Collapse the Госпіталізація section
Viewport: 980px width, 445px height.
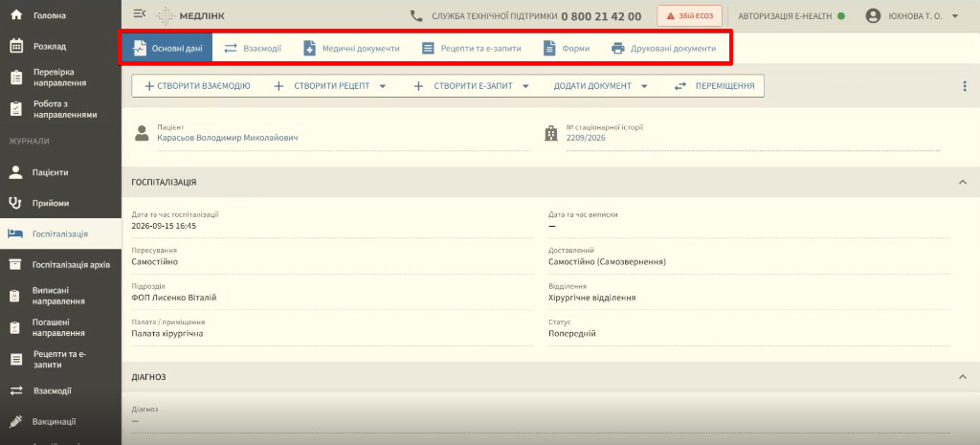962,182
